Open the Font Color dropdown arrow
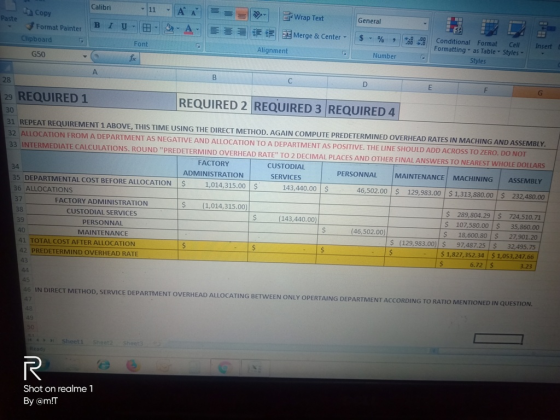 pyautogui.click(x=198, y=29)
